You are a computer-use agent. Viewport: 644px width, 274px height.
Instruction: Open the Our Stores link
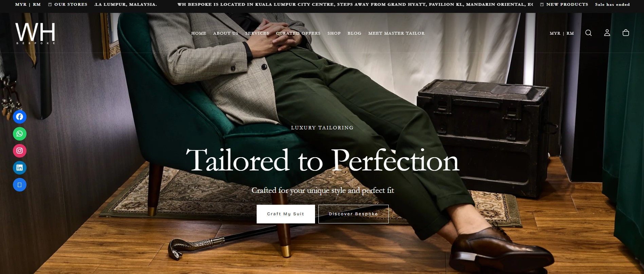click(x=68, y=4)
